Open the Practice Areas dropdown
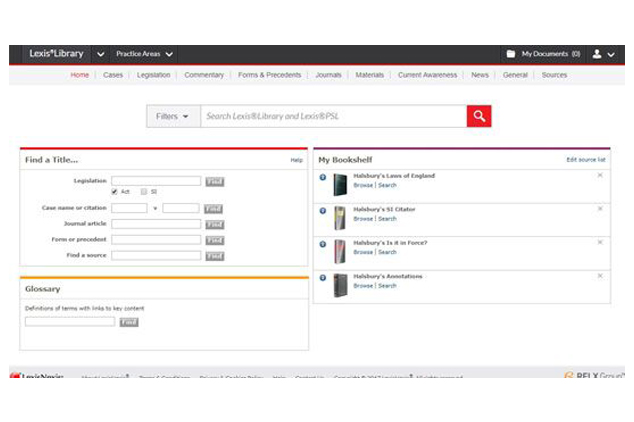 pyautogui.click(x=144, y=54)
